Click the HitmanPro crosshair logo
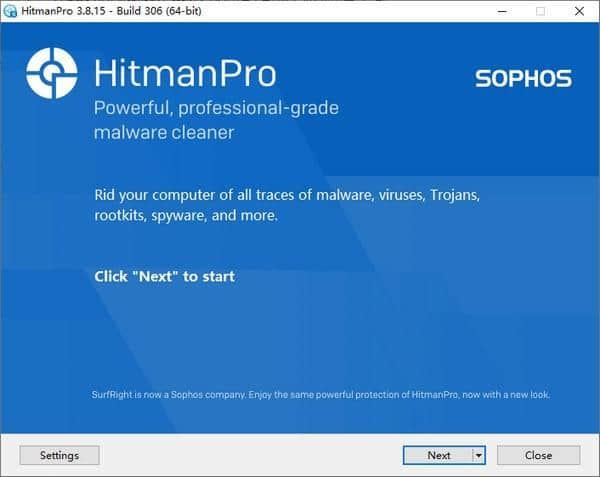 tap(52, 75)
